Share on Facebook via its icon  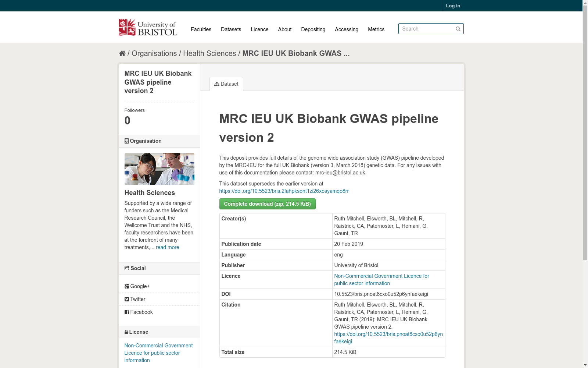coord(127,312)
